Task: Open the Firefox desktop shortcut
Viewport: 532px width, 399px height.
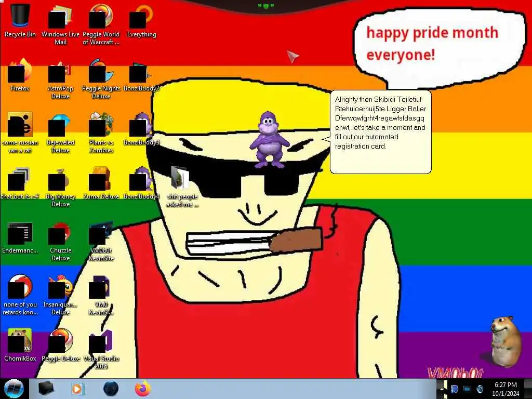Action: pyautogui.click(x=20, y=75)
